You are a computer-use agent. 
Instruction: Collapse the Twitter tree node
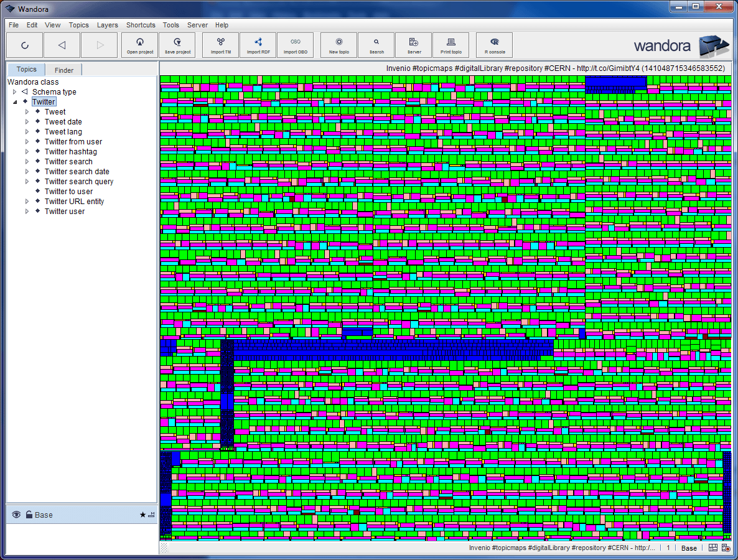tap(15, 102)
